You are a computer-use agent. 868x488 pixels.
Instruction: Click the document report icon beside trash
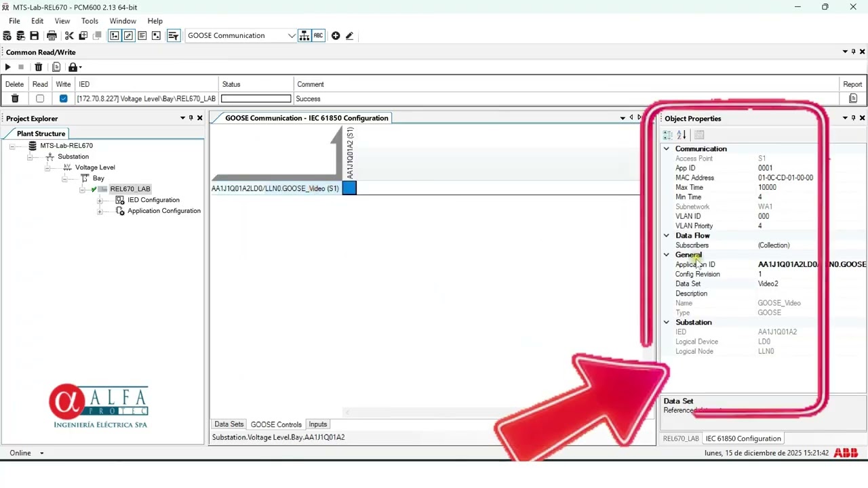[56, 67]
